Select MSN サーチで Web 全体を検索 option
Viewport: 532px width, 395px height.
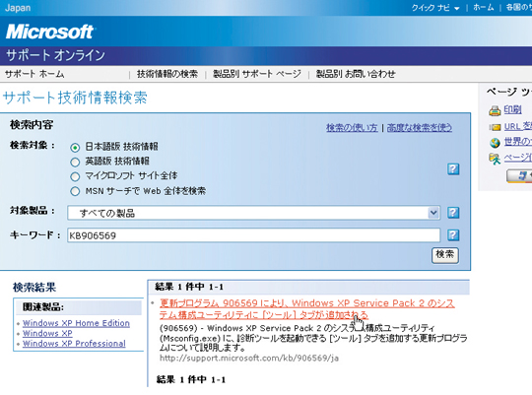75,191
